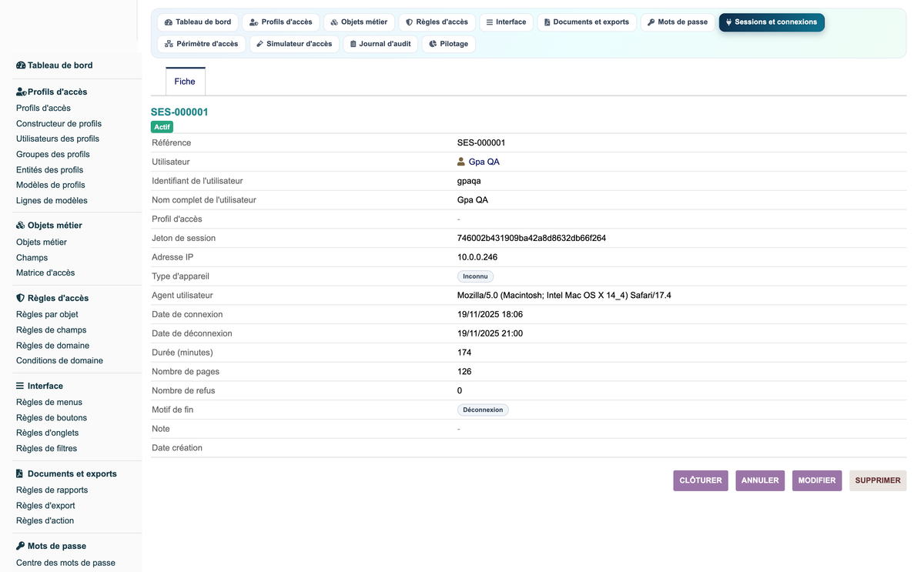The image size is (924, 572).
Task: Click user identifier value gpaqa
Action: pos(469,181)
